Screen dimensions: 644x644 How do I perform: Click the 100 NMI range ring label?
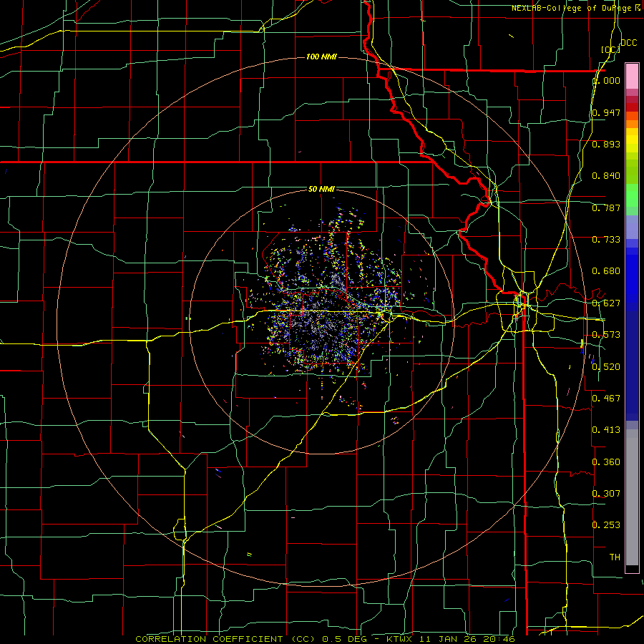click(x=321, y=57)
